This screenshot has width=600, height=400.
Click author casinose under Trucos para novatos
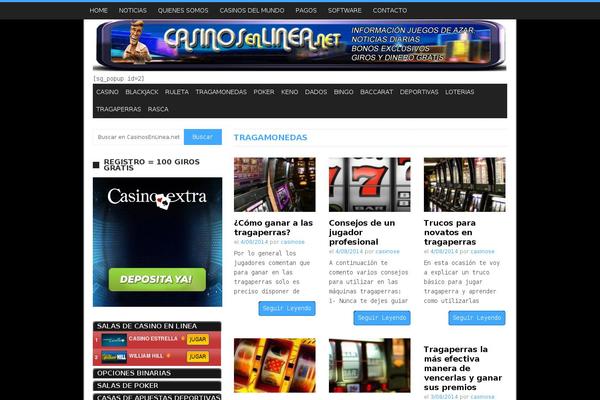coord(483,251)
